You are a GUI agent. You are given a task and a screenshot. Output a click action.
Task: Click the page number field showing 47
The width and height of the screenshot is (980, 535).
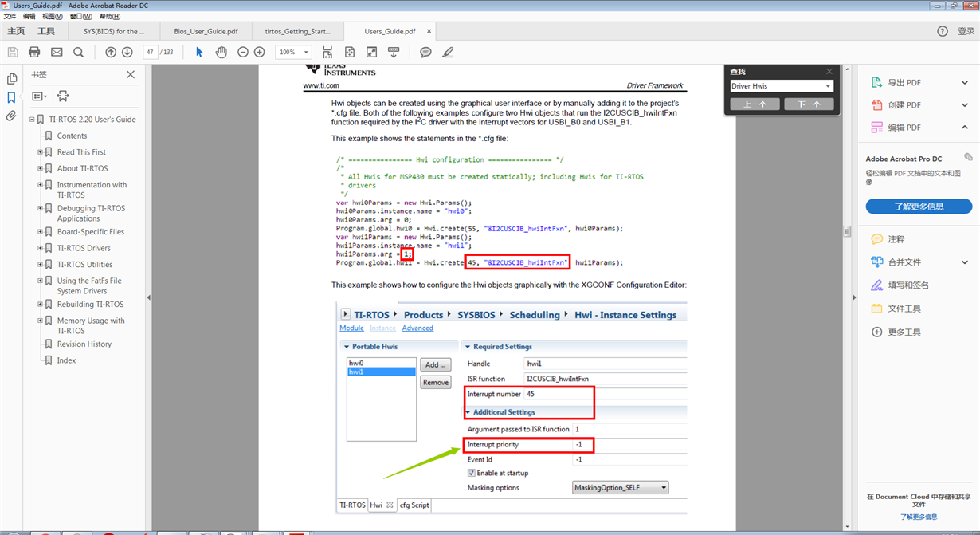150,52
